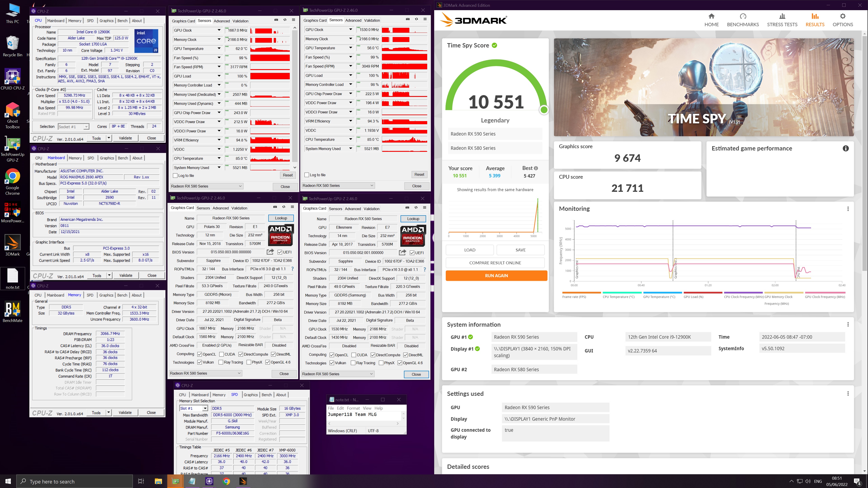Viewport: 868px width, 488px height.
Task: Click LOAD result button in 3DMark
Action: coord(470,250)
